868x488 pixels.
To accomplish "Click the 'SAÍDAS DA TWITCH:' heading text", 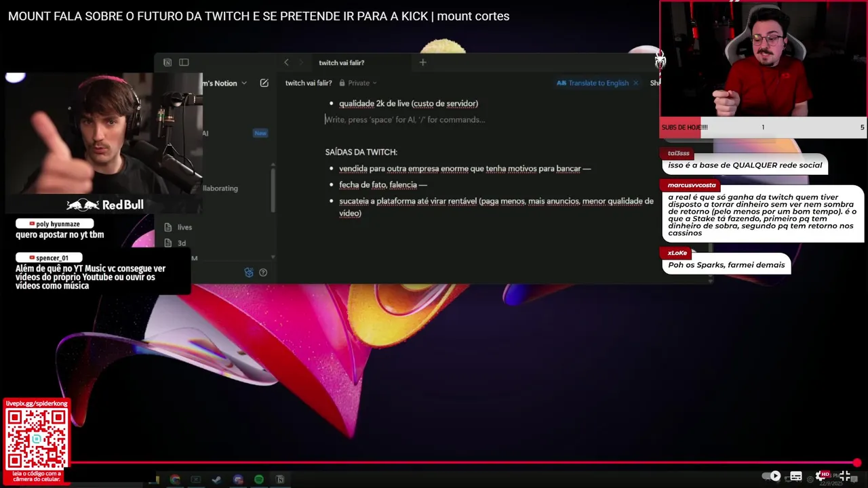I will point(361,152).
